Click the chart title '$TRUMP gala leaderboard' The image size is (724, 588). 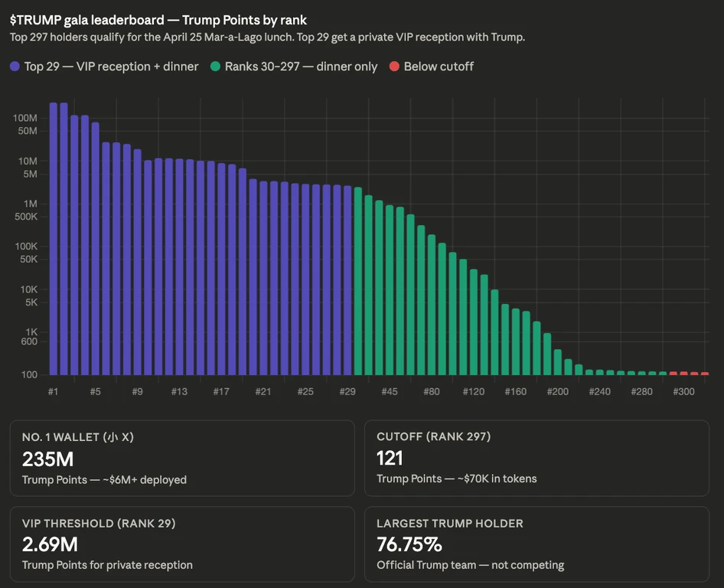click(x=86, y=21)
